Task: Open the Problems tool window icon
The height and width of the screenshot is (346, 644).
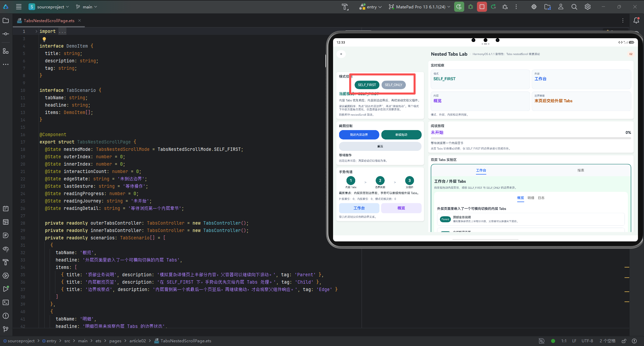Action: click(x=6, y=316)
